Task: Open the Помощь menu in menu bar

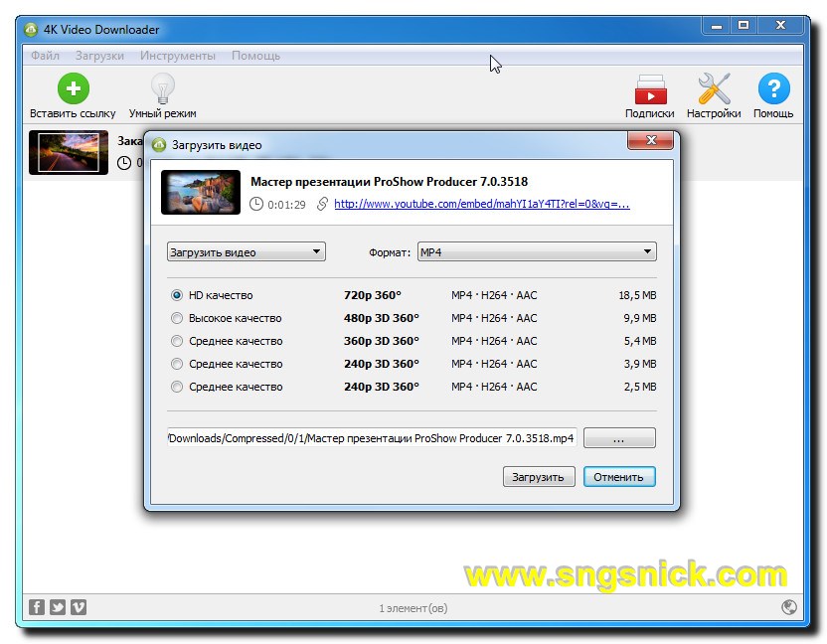Action: (255, 56)
